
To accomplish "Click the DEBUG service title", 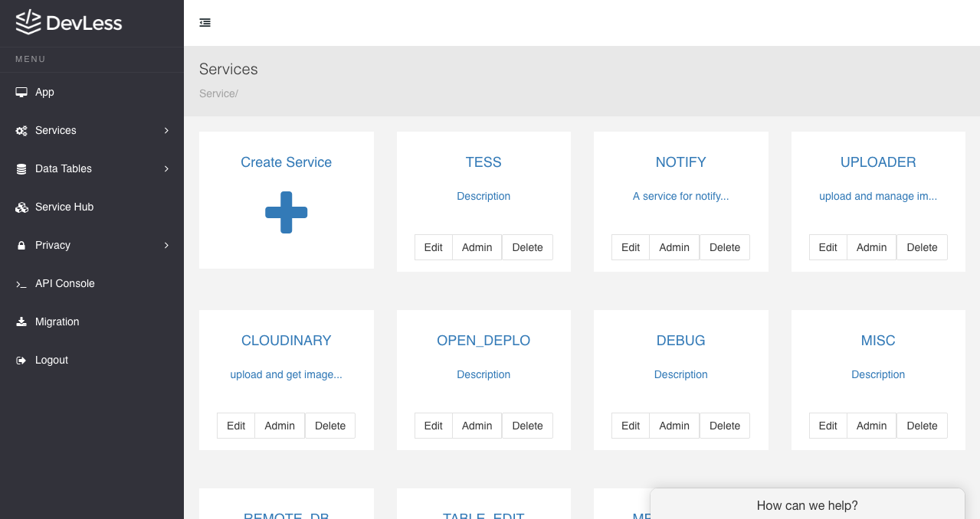I will pos(681,341).
